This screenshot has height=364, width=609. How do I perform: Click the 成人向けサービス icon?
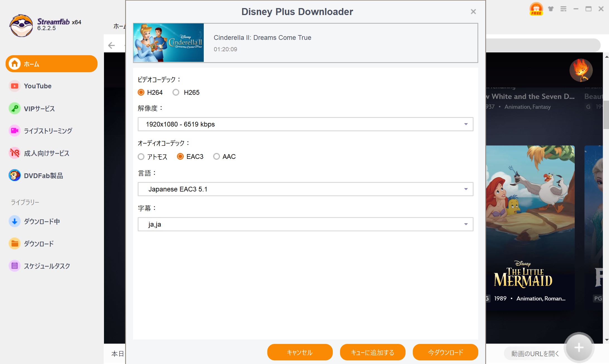click(x=14, y=153)
